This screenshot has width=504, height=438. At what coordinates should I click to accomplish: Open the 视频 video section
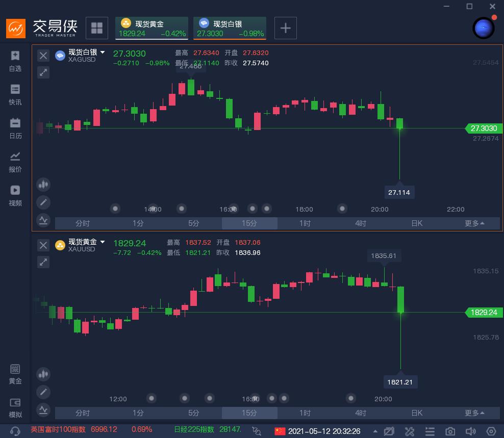point(15,195)
